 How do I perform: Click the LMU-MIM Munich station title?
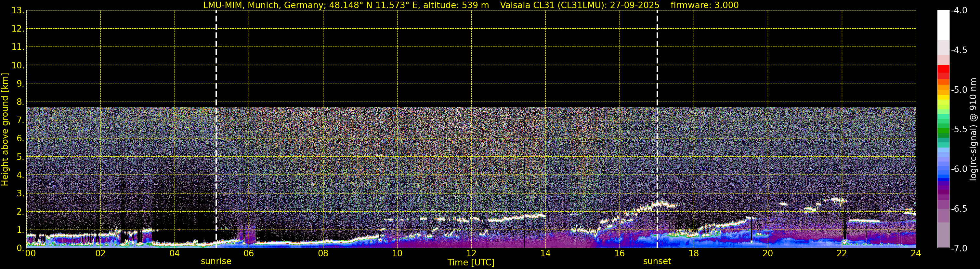point(346,5)
